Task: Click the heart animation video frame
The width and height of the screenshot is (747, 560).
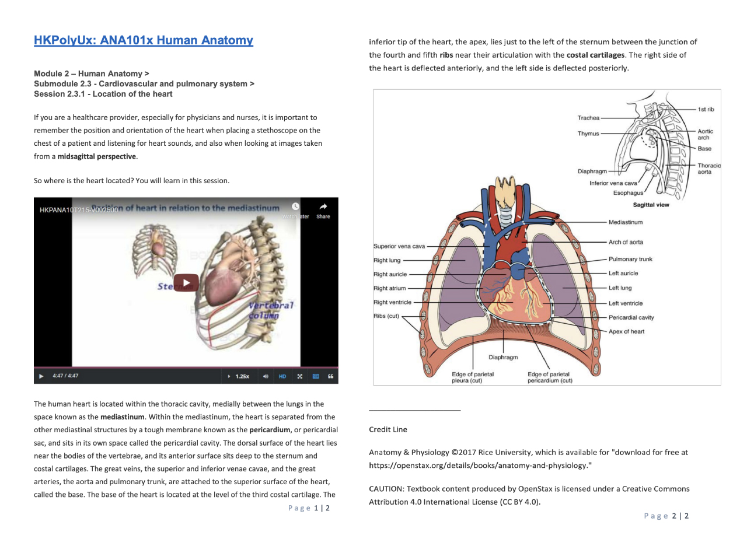Action: tap(186, 282)
